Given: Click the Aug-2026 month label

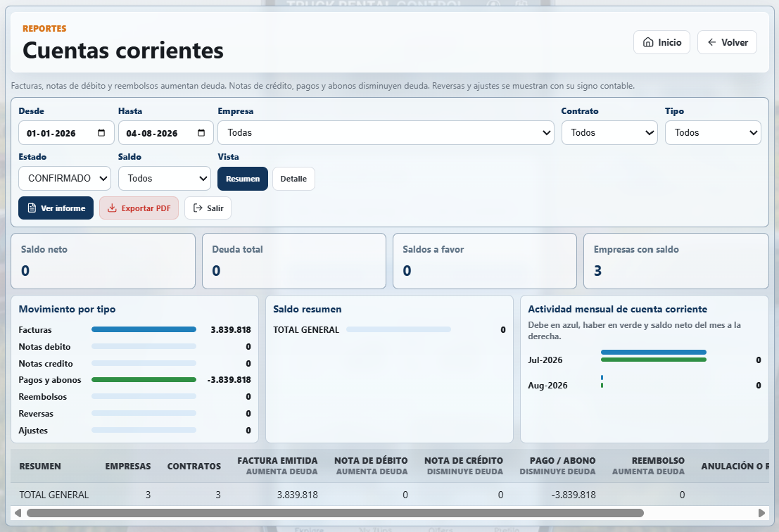Looking at the screenshot, I should 547,386.
